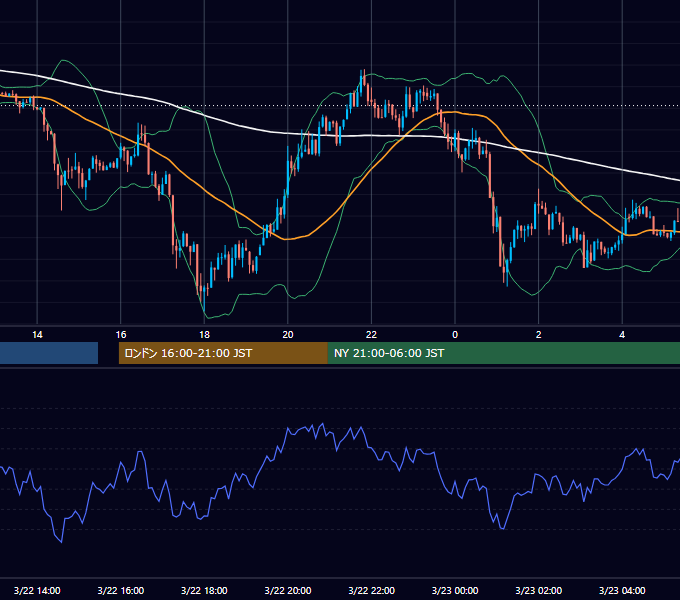Click the 14 hour axis label

pyautogui.click(x=37, y=335)
